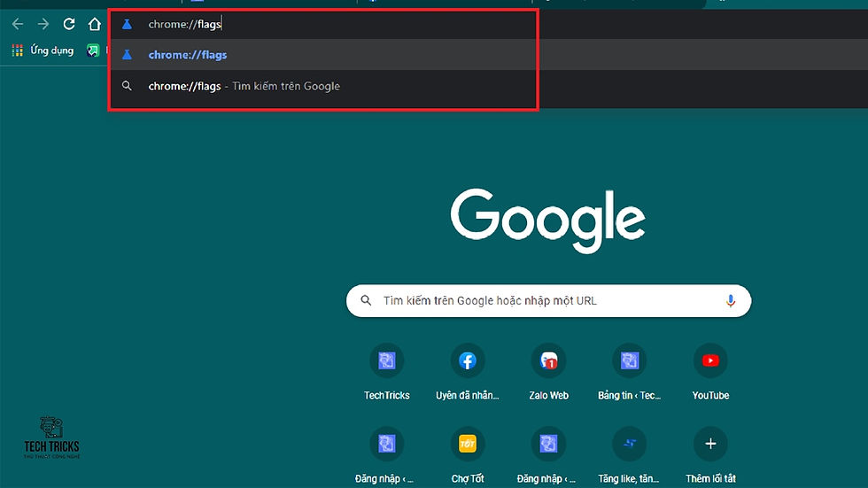Open the 'Đăng nhập ‹' shortcut beside Chợ Tốt
Viewport: 868px width, 488px height.
click(x=548, y=455)
